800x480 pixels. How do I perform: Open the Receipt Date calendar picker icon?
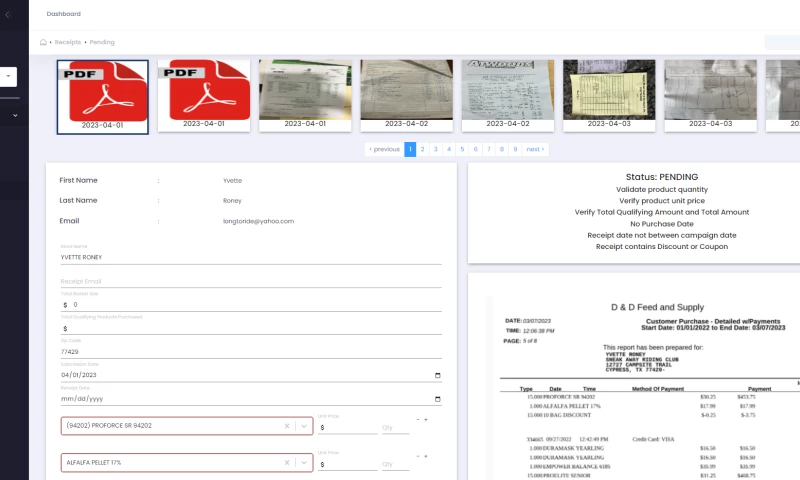click(437, 398)
